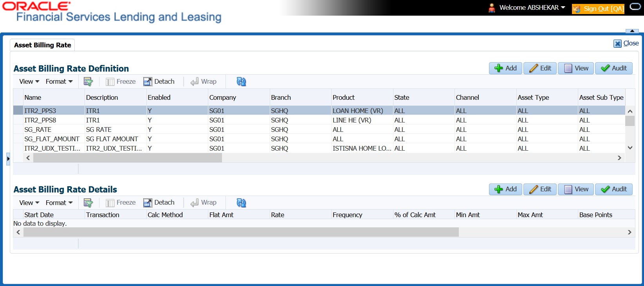This screenshot has width=644, height=286.
Task: Click the Name column header
Action: point(54,97)
